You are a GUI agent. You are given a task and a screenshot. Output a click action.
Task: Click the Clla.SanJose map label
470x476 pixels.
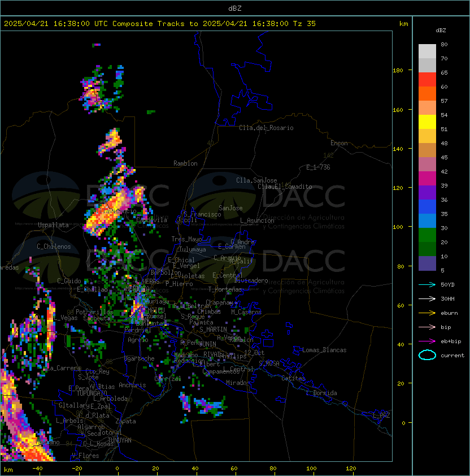pos(256,180)
